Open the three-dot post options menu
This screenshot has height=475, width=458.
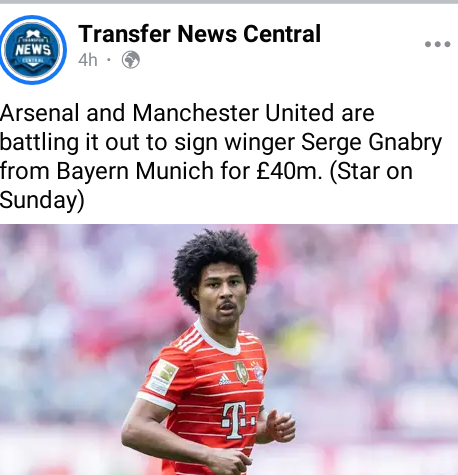coord(437,44)
